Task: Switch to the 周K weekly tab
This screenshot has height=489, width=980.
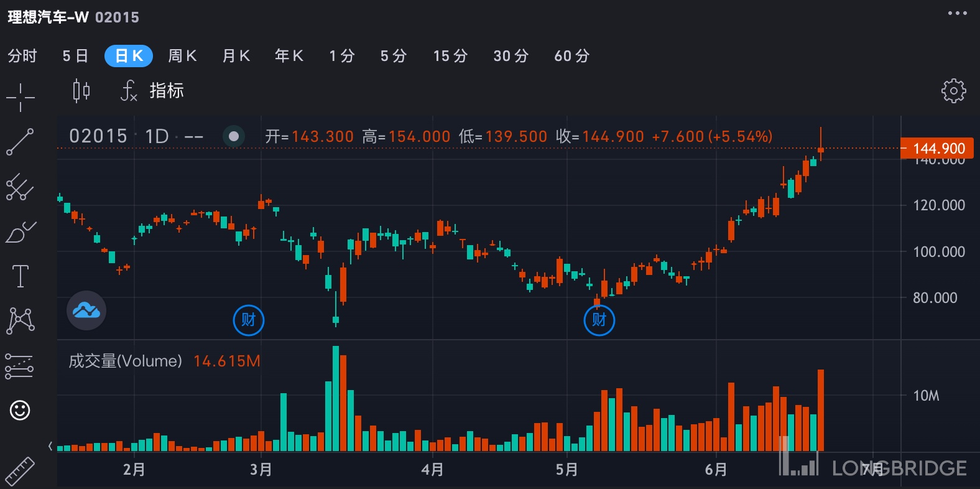Action: point(182,56)
